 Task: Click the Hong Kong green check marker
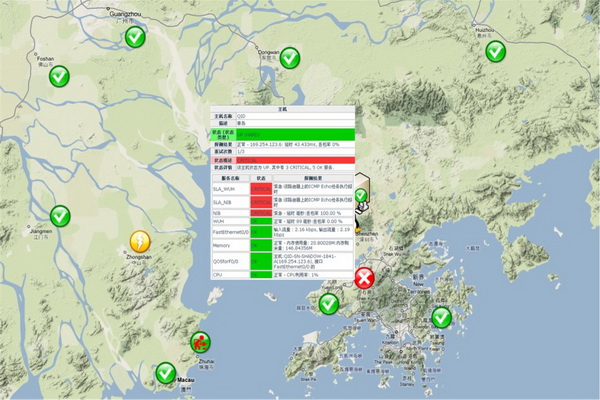click(441, 318)
